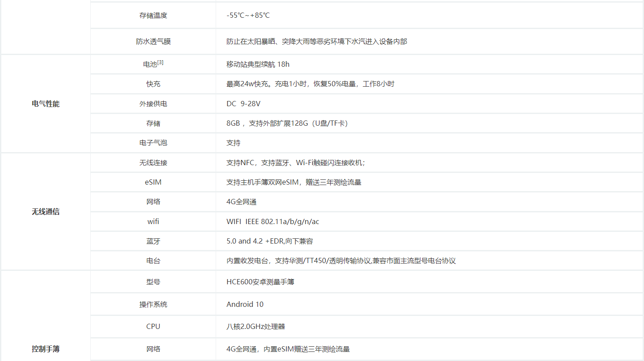Viewport: 644px width, 361px height.
Task: Select the HCE600安卓测量手簿 model text
Action: point(260,282)
